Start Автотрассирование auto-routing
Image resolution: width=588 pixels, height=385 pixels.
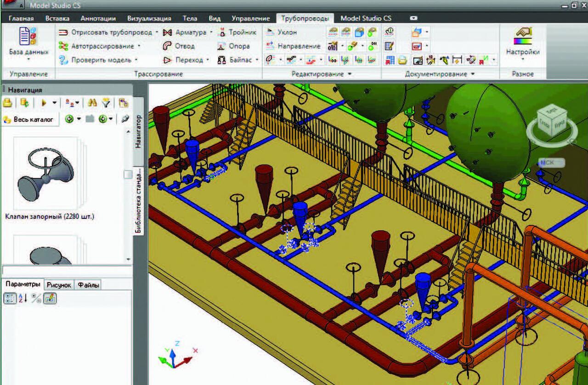tap(97, 46)
